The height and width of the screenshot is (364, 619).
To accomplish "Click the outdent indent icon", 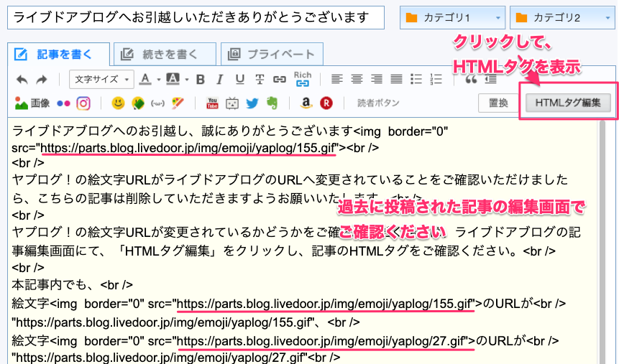I will tap(490, 80).
